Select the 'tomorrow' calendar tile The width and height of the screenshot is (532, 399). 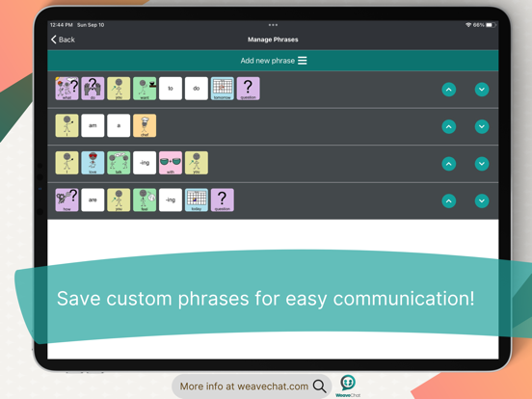[223, 89]
